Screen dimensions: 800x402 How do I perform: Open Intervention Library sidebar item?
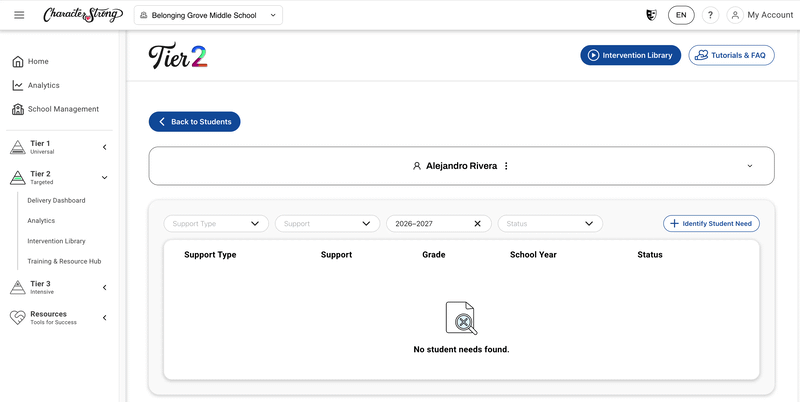[x=56, y=241]
